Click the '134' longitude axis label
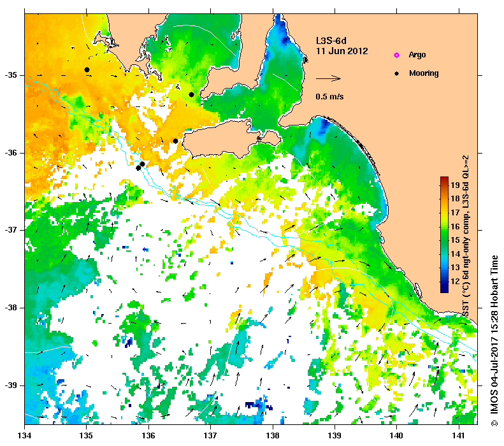The width and height of the screenshot is (504, 446). pyautogui.click(x=25, y=436)
